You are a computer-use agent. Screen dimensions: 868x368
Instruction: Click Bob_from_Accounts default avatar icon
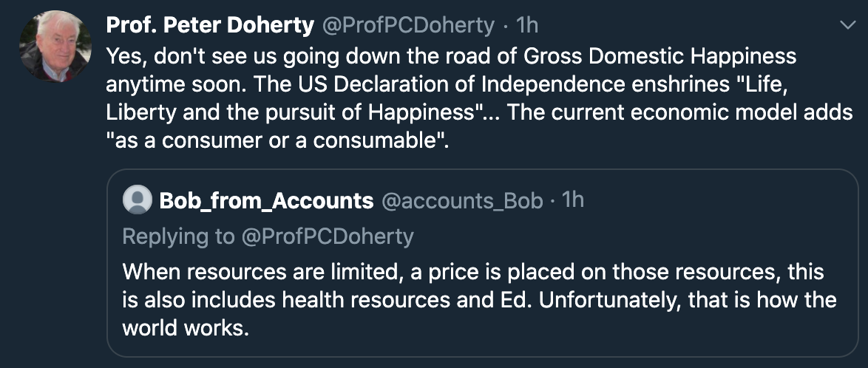[x=137, y=200]
